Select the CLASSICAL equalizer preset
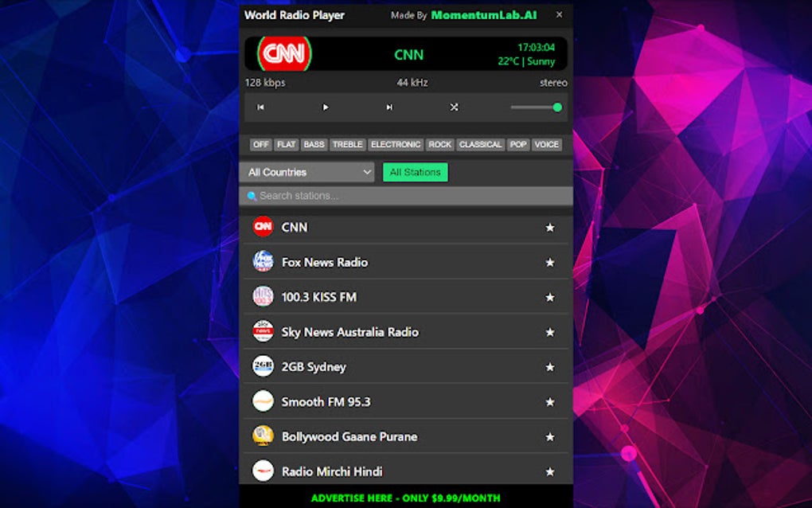The width and height of the screenshot is (812, 508). click(x=480, y=144)
